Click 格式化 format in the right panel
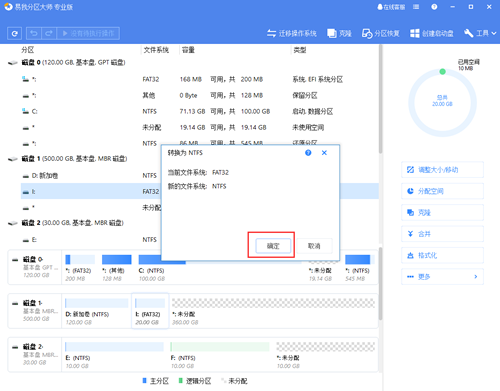500x391 pixels. [x=442, y=255]
